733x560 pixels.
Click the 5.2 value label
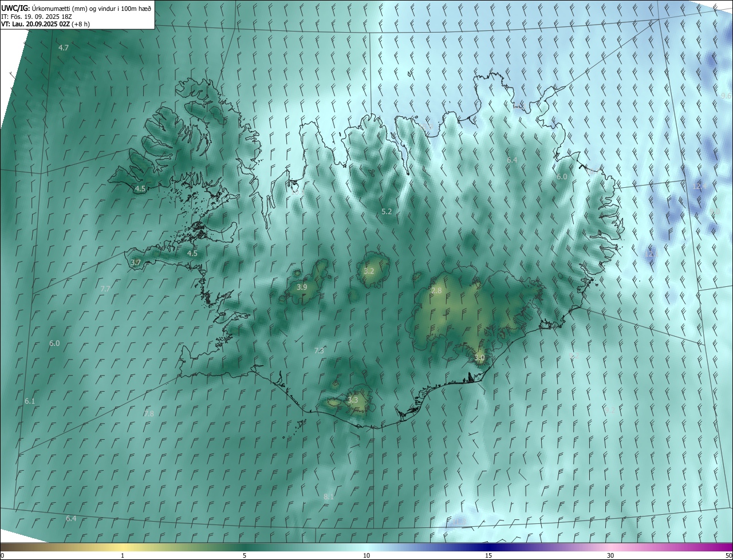pos(387,212)
